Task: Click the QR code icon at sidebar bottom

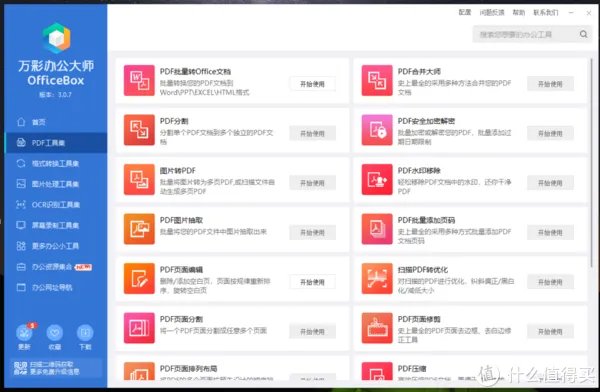Action: [20, 368]
